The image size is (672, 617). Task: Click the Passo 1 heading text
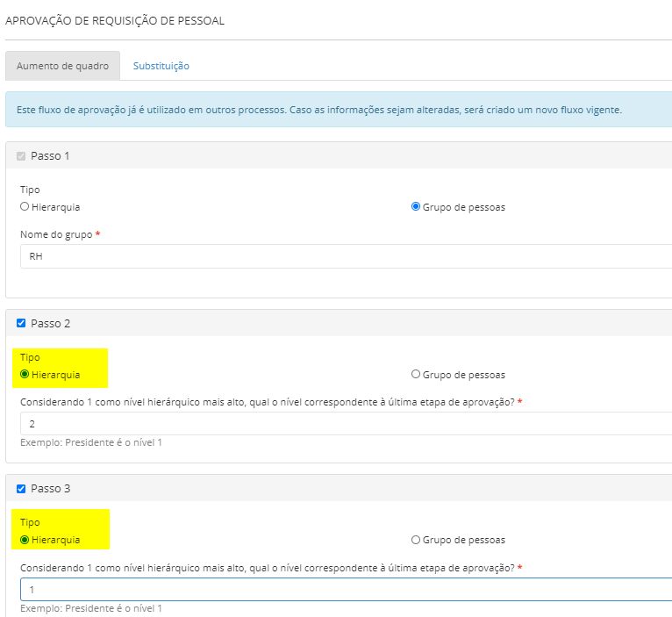click(x=50, y=155)
